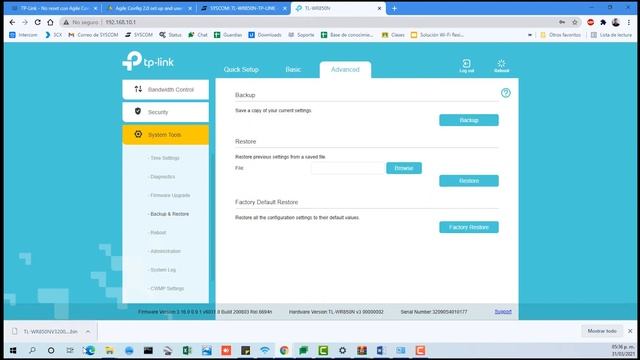The width and height of the screenshot is (640, 360).
Task: Click the browser home icon
Action: click(x=50, y=22)
